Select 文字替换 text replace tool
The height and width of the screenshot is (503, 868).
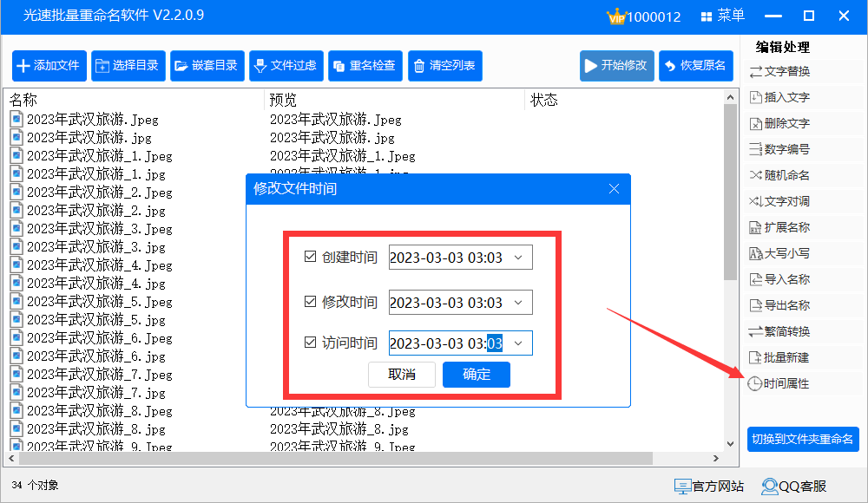pos(779,71)
